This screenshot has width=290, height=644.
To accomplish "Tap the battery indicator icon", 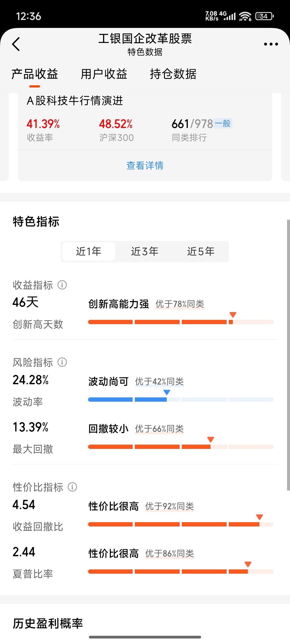I will coord(264,16).
